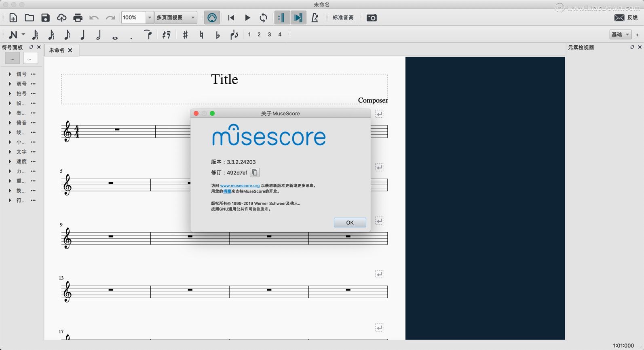Select the 32nd note duration
This screenshot has height=350, width=644.
(x=35, y=35)
